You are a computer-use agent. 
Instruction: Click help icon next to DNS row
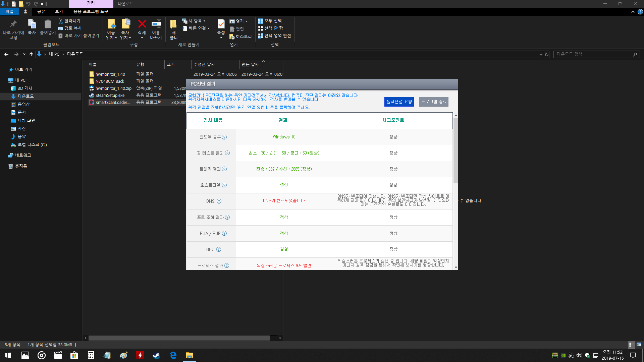pyautogui.click(x=219, y=201)
